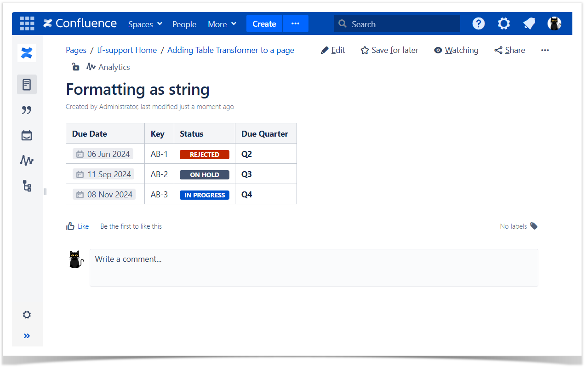This screenshot has height=369, width=588.
Task: Open the Calendars icon in sidebar
Action: (27, 135)
